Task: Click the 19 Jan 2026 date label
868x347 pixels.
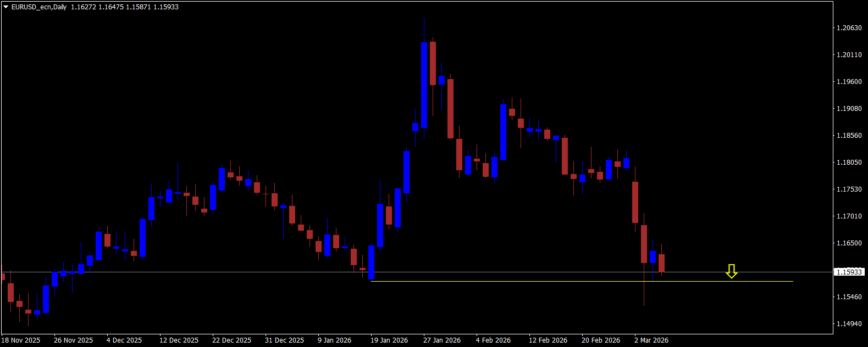Action: 390,340
